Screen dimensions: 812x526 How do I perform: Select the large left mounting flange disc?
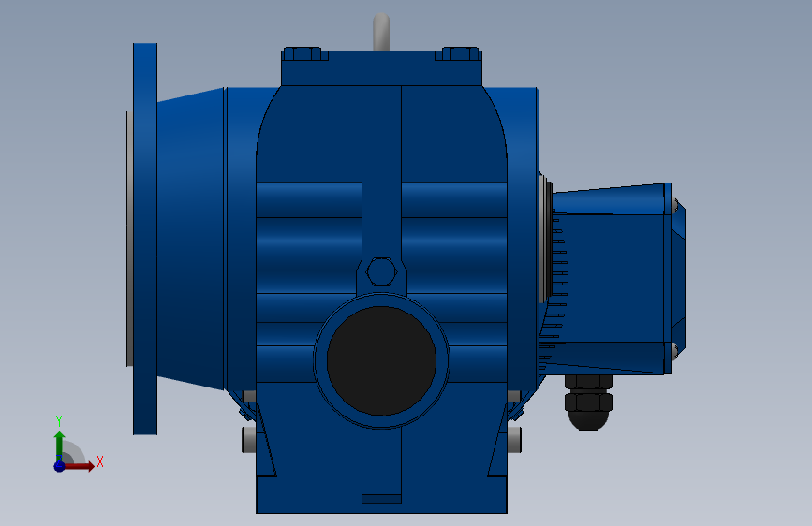[145, 239]
